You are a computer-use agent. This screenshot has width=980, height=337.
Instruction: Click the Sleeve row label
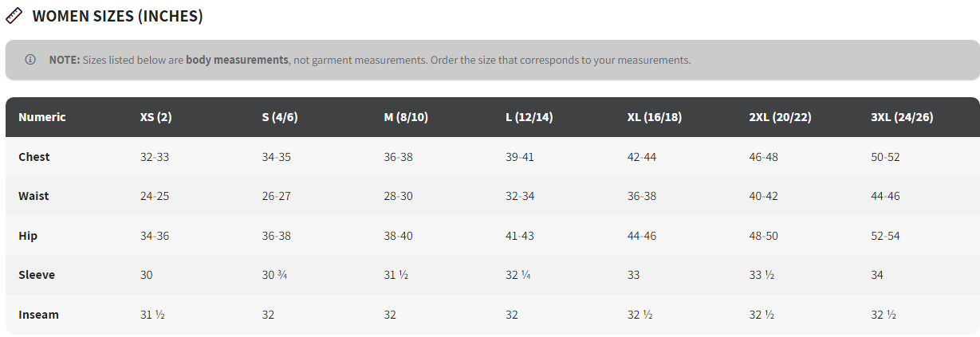pyautogui.click(x=37, y=275)
